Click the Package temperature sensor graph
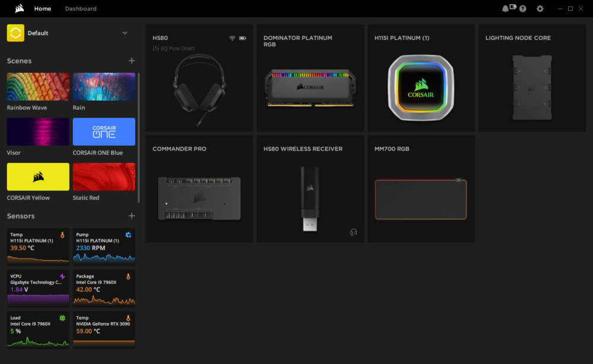The image size is (593, 364). pos(104,300)
